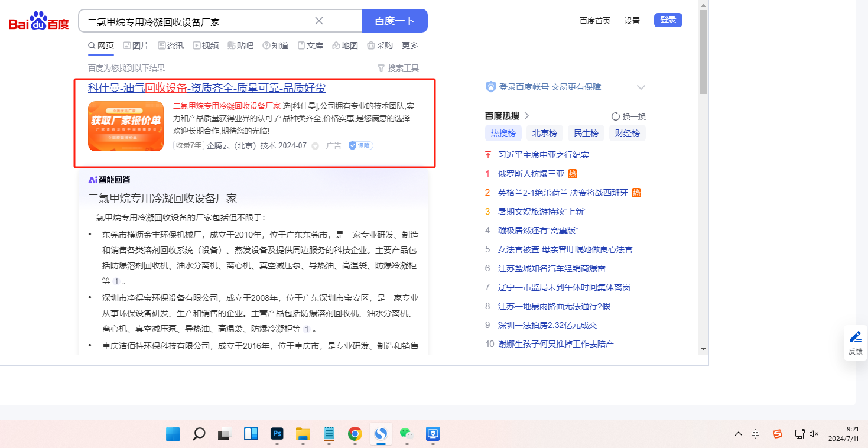Switch to the 地图 tab
868x448 pixels.
click(x=345, y=46)
